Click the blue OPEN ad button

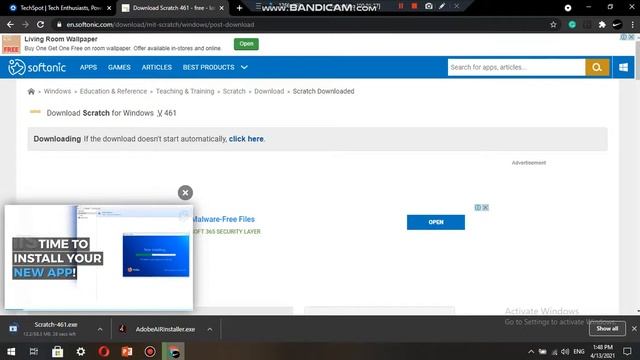pos(436,222)
